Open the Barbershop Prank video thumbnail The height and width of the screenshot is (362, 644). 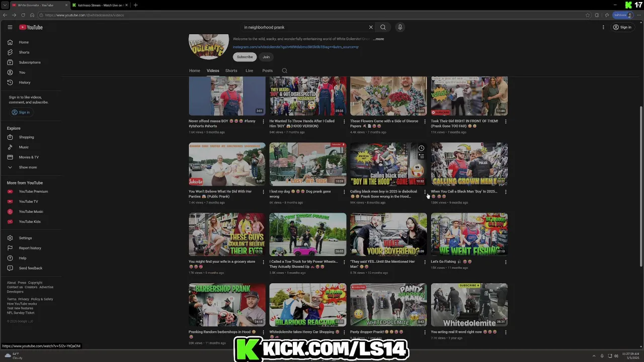[227, 305]
